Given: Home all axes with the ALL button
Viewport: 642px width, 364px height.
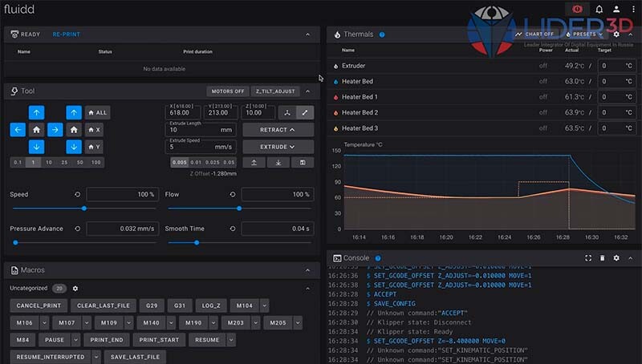Looking at the screenshot, I should pyautogui.click(x=96, y=112).
